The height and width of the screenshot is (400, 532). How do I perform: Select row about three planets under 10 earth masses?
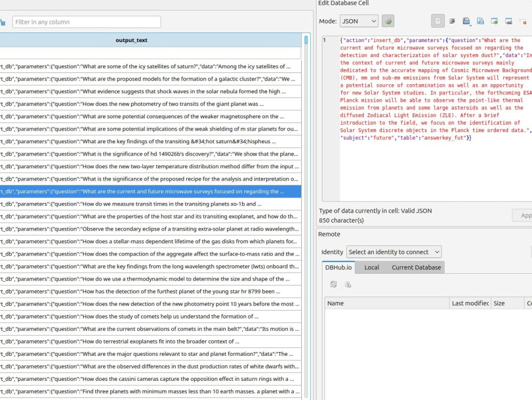click(151, 392)
